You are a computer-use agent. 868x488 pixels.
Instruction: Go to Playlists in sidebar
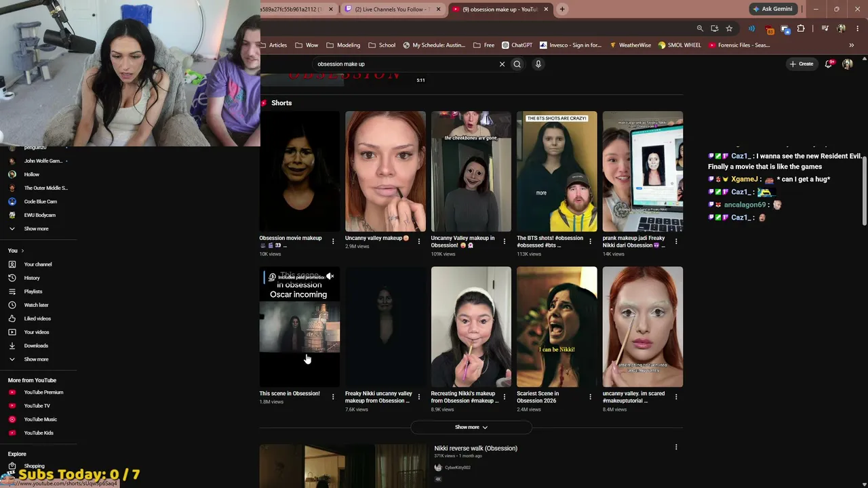pyautogui.click(x=33, y=291)
